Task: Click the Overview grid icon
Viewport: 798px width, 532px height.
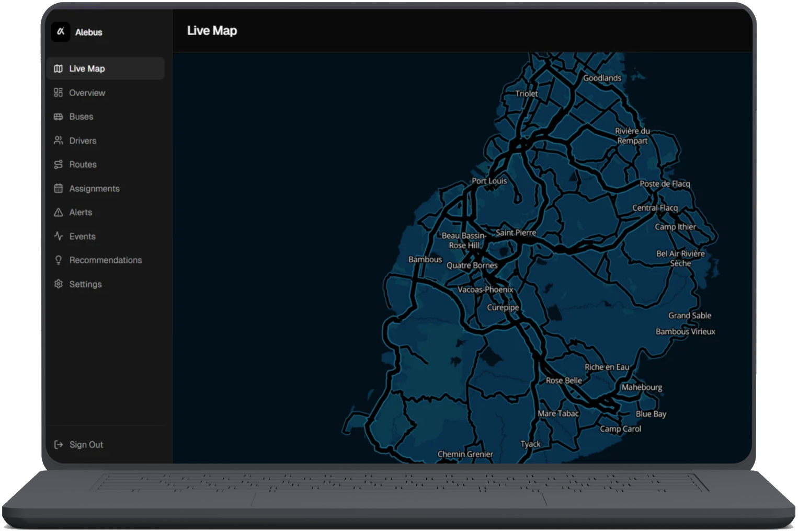Action: pyautogui.click(x=58, y=92)
